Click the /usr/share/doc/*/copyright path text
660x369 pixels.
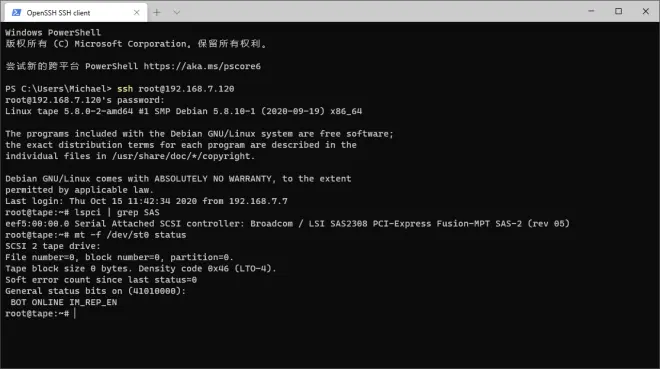182,156
